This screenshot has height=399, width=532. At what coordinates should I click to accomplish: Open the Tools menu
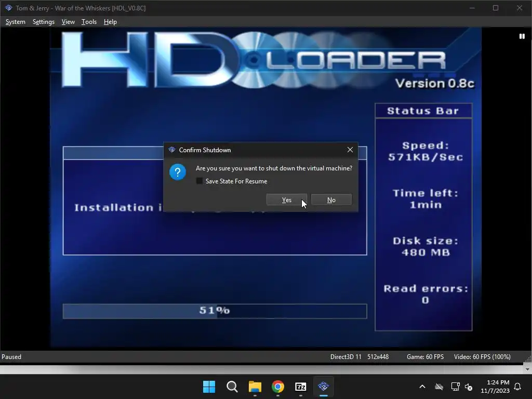point(89,22)
